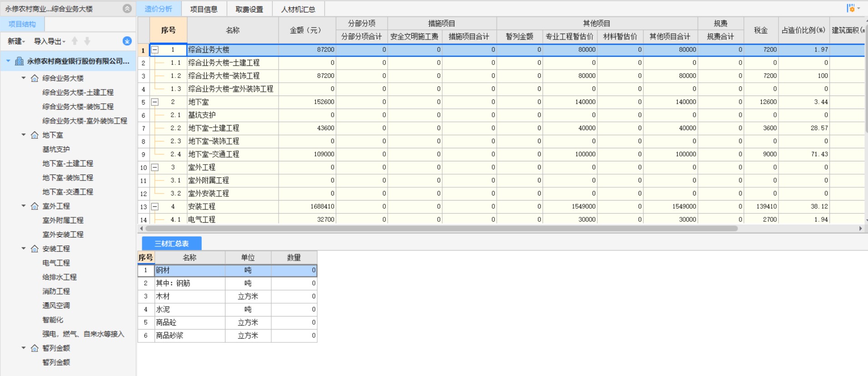Click the orange tool icon at top right
Image resolution: width=868 pixels, height=376 pixels.
point(851,8)
